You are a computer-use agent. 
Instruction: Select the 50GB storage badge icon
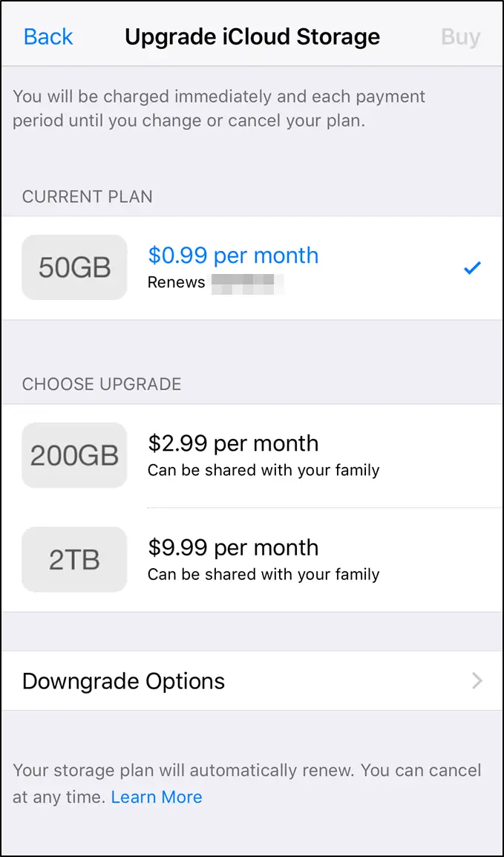tap(73, 267)
